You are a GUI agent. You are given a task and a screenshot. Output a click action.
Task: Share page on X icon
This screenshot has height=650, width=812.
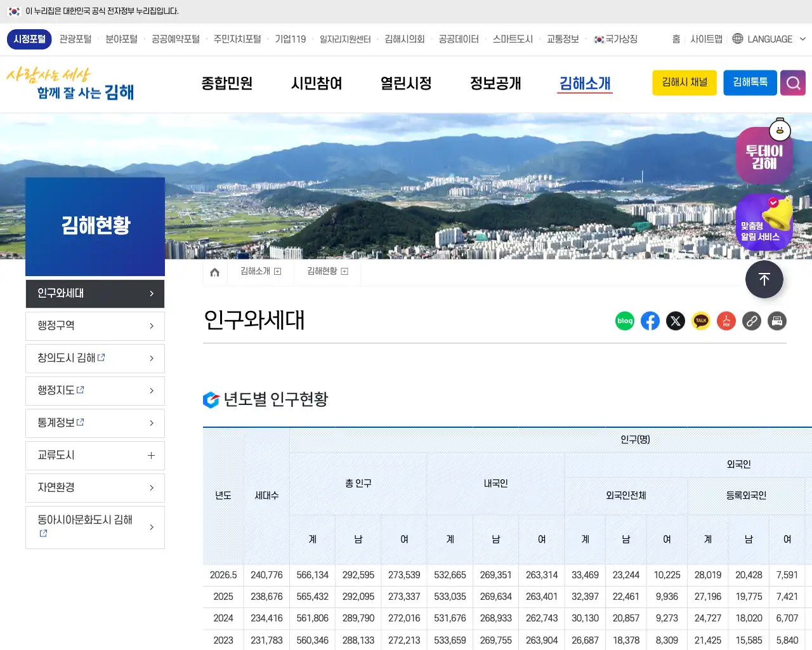click(676, 321)
